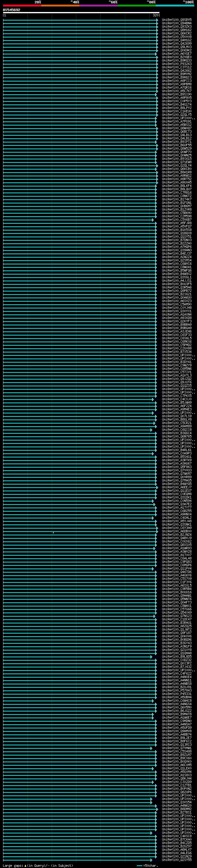
Task: Select hit UniRef100_Q30S54
Action: 177,802
